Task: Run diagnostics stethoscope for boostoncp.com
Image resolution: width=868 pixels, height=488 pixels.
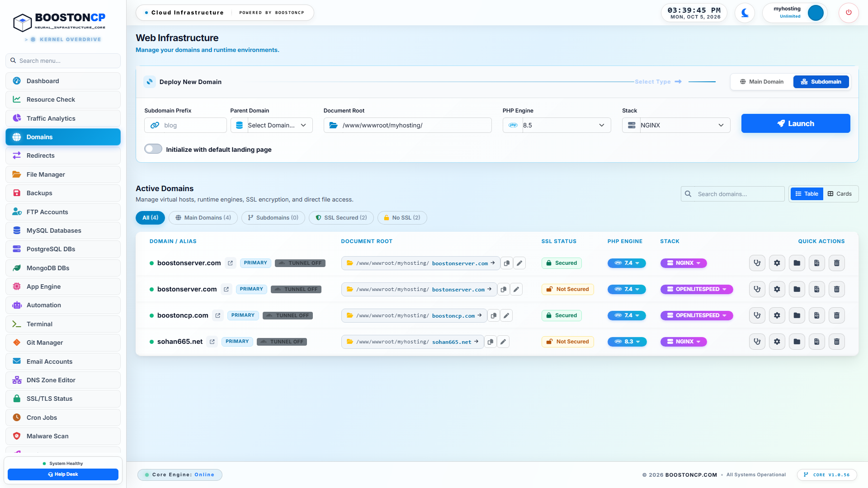Action: (x=757, y=315)
